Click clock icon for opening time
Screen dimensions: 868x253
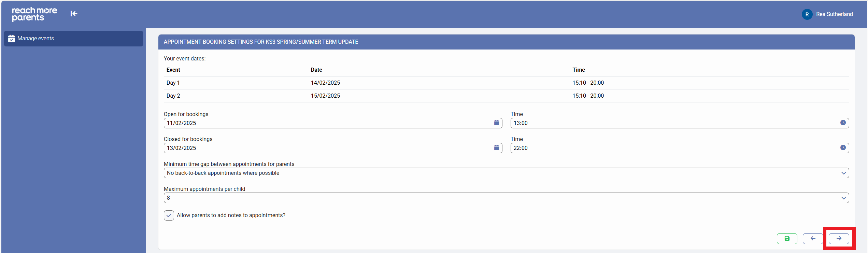point(843,123)
